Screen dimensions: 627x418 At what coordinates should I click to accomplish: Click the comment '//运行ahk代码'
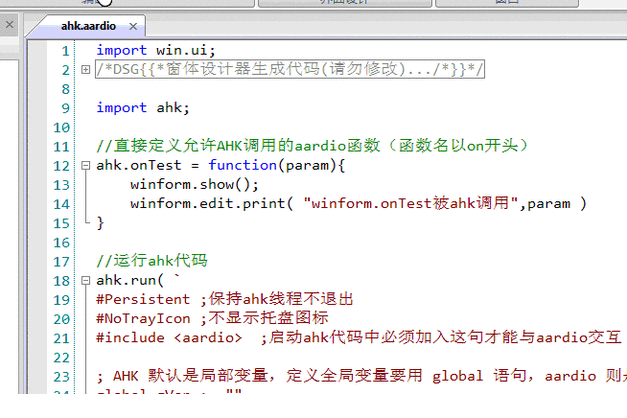[x=152, y=261]
